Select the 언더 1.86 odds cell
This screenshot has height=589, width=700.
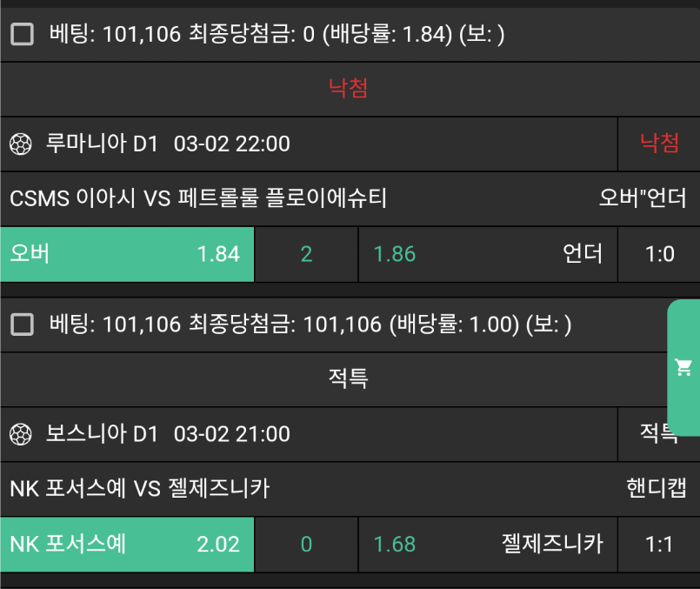[488, 254]
